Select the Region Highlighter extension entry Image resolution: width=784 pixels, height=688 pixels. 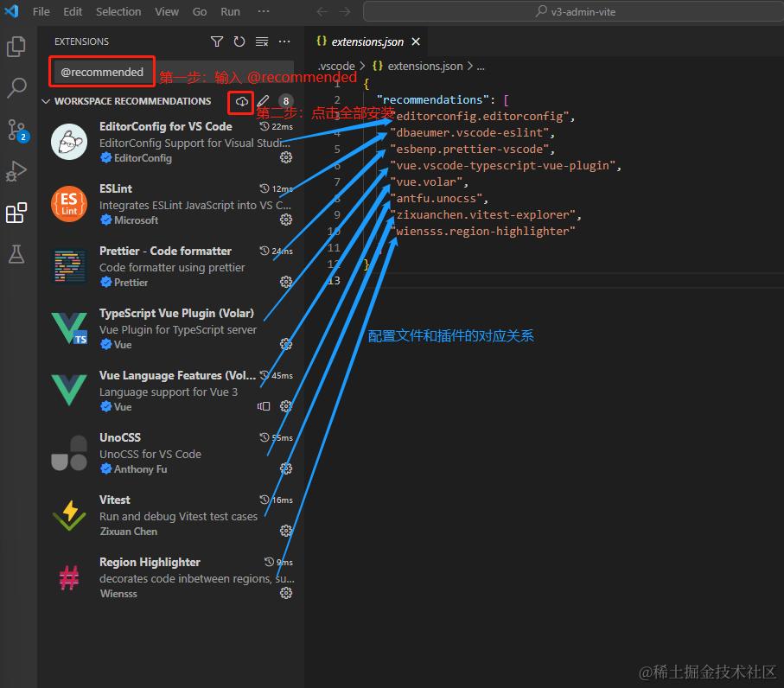[x=171, y=578]
